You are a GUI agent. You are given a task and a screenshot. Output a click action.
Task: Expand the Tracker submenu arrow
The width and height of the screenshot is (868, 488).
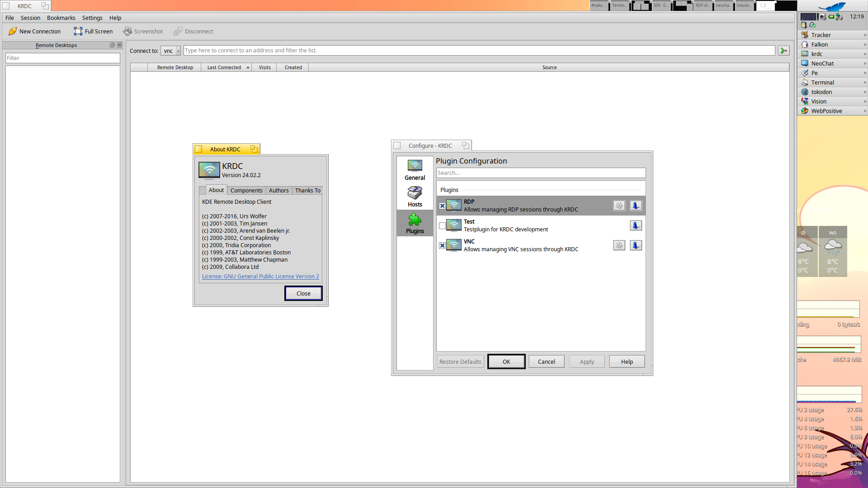coord(865,35)
